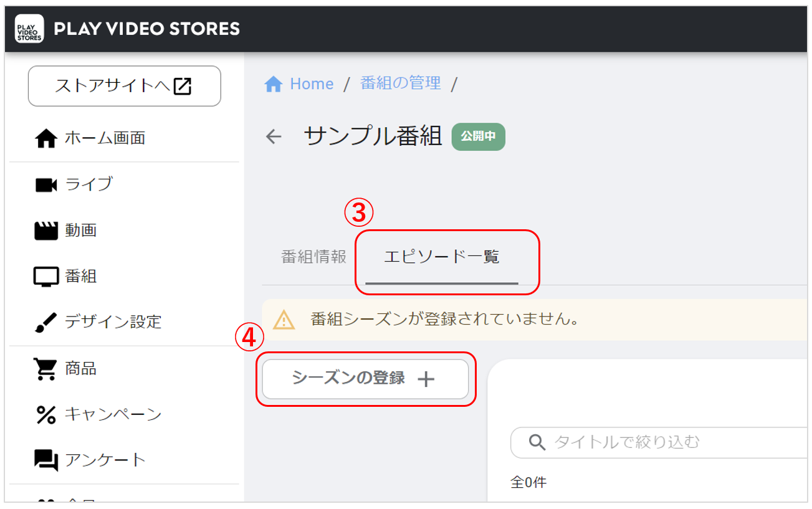812x509 pixels.
Task: Select the shopping cart 商品 icon
Action: point(46,369)
